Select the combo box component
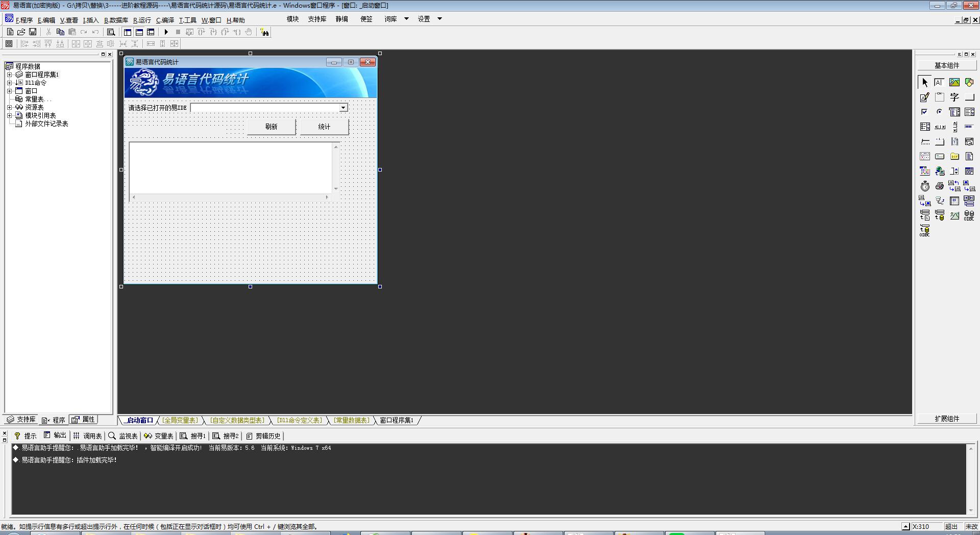Image resolution: width=980 pixels, height=535 pixels. pos(954,112)
